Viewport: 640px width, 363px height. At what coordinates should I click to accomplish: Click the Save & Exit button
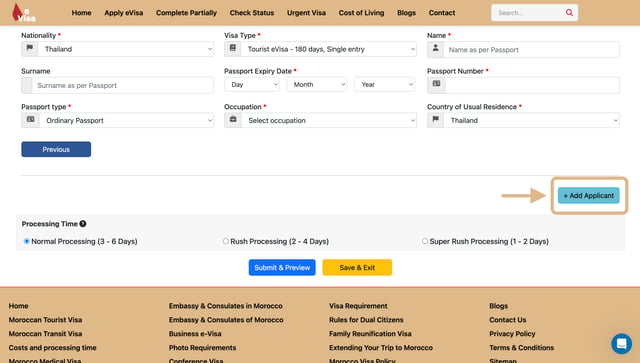357,267
